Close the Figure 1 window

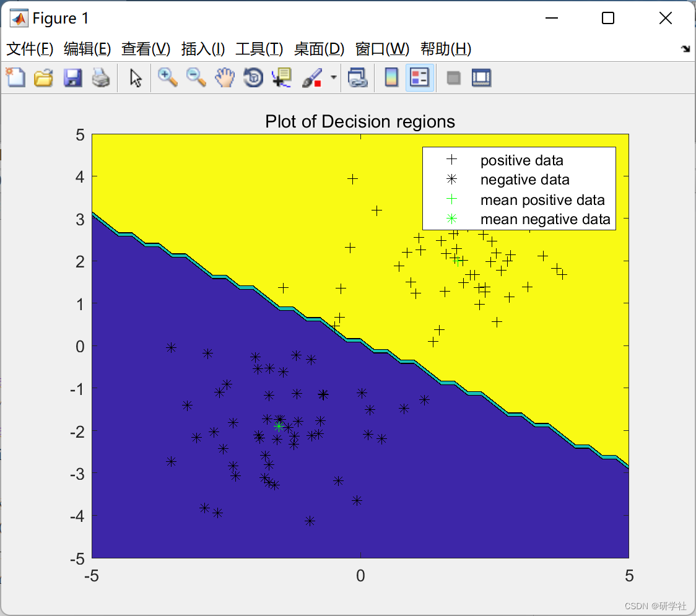coord(666,18)
